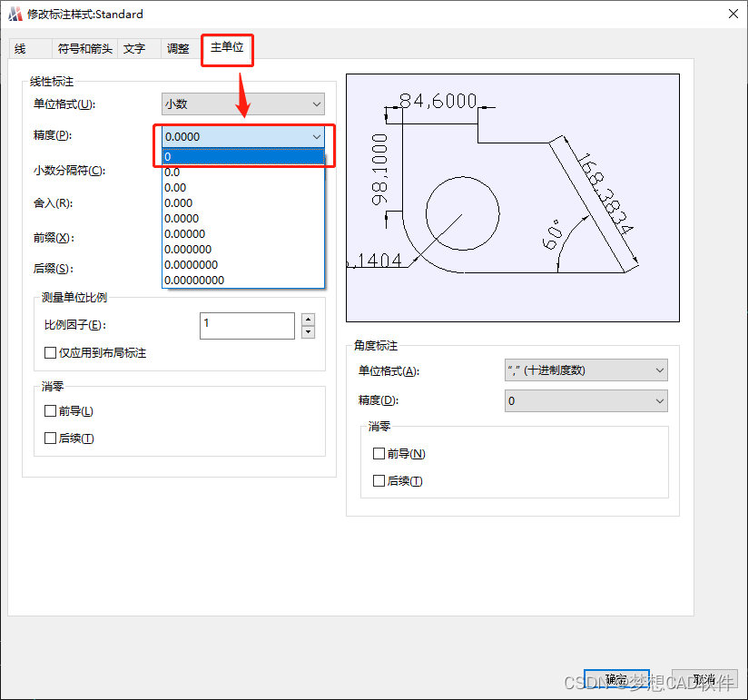
Task: Choose precision 0.0000 from the list
Action: pos(242,219)
